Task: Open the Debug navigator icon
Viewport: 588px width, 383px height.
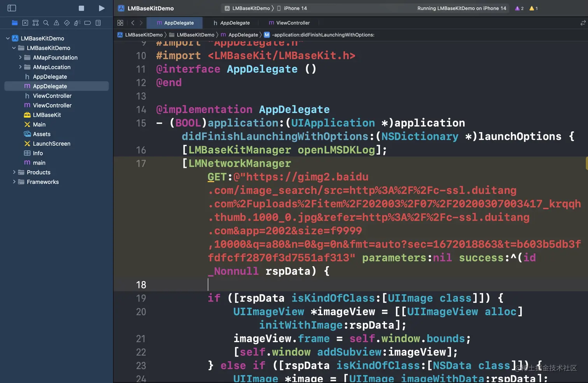Action: click(x=77, y=23)
